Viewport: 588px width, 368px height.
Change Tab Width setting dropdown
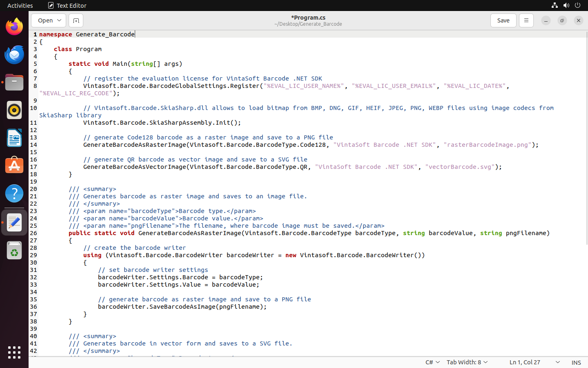[467, 362]
